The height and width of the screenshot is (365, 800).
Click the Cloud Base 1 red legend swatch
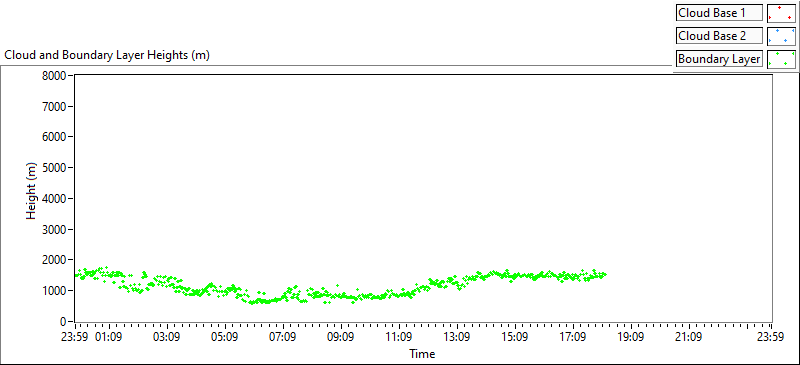[x=782, y=13]
